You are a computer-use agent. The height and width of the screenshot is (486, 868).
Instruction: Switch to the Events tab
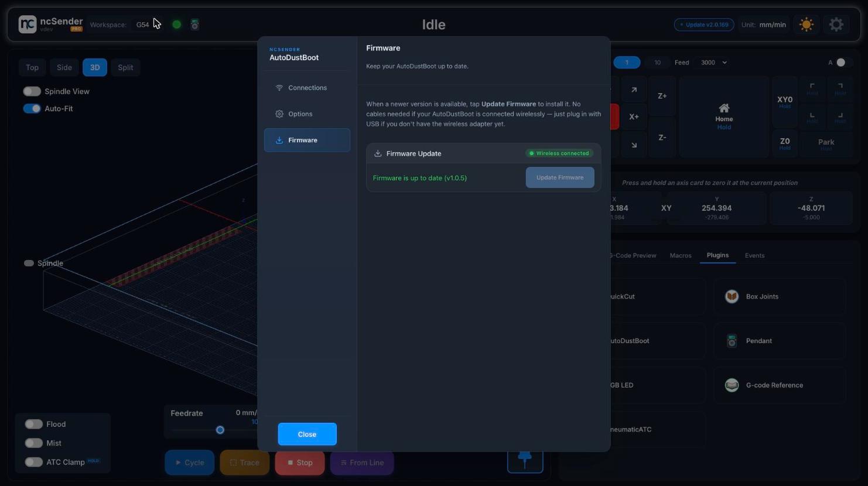coord(754,255)
